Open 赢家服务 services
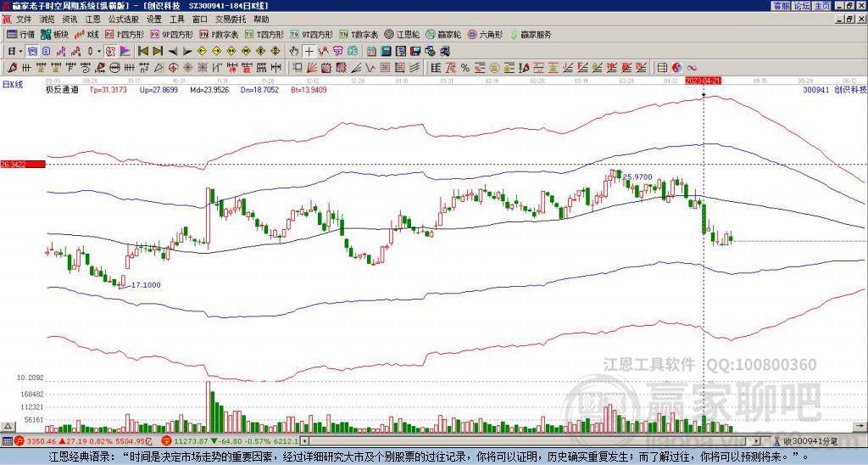The height and width of the screenshot is (465, 868). (531, 34)
